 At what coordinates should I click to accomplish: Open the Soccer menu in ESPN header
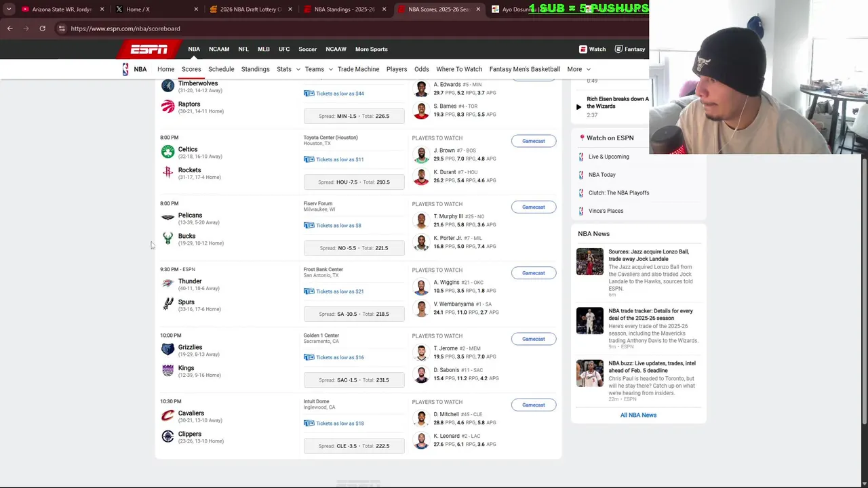(x=307, y=49)
